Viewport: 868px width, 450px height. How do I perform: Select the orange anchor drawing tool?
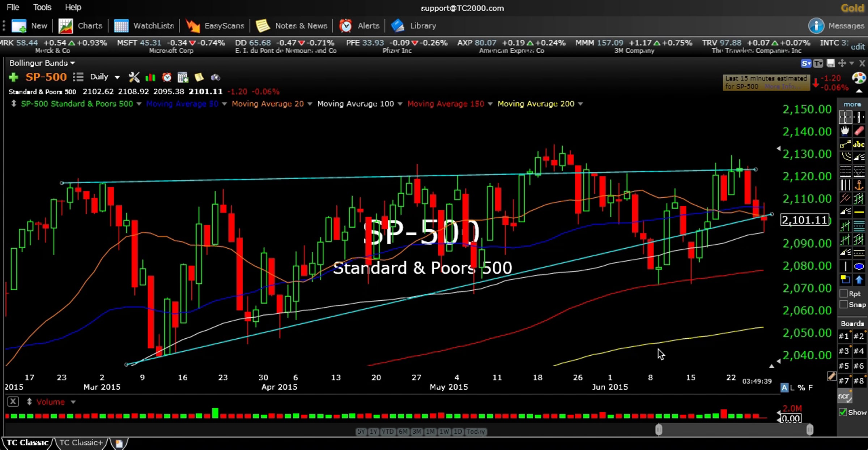point(859,185)
